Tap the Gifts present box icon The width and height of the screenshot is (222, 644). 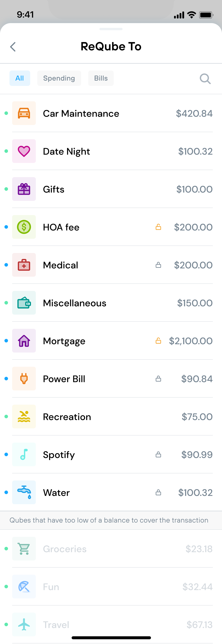pyautogui.click(x=24, y=189)
